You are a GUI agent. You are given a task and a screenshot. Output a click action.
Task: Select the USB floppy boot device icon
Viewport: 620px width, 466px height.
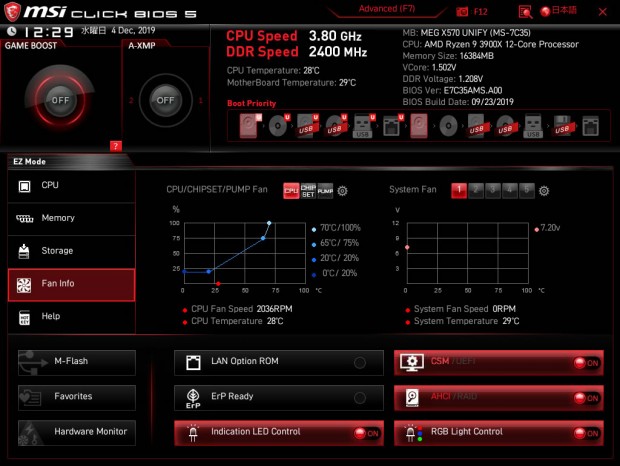click(x=562, y=126)
